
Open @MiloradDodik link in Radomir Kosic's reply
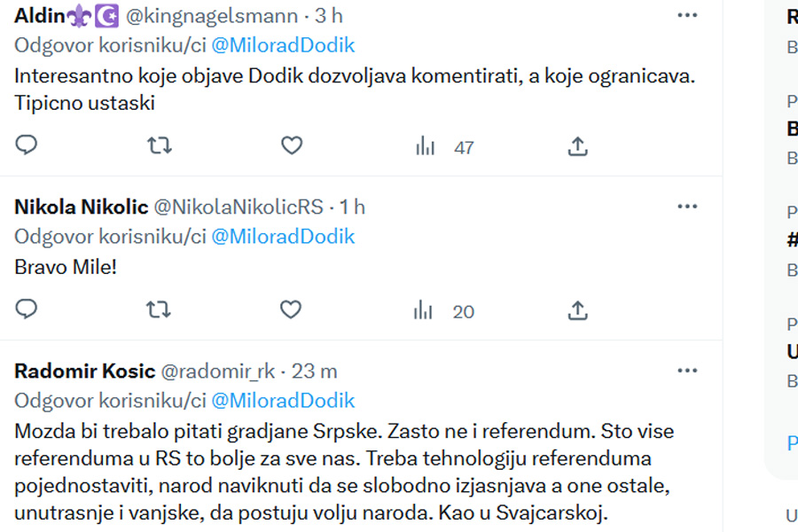(283, 401)
